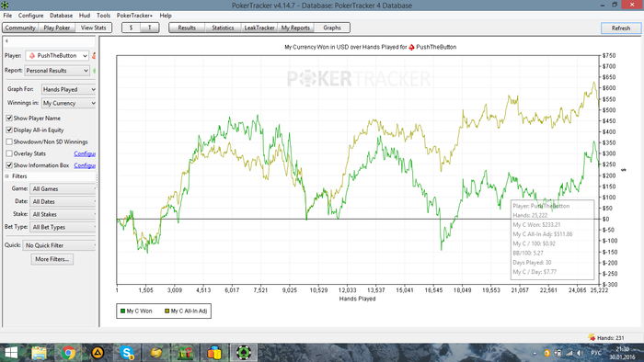Switch to the Community tab
This screenshot has width=644, height=362.
click(x=20, y=28)
